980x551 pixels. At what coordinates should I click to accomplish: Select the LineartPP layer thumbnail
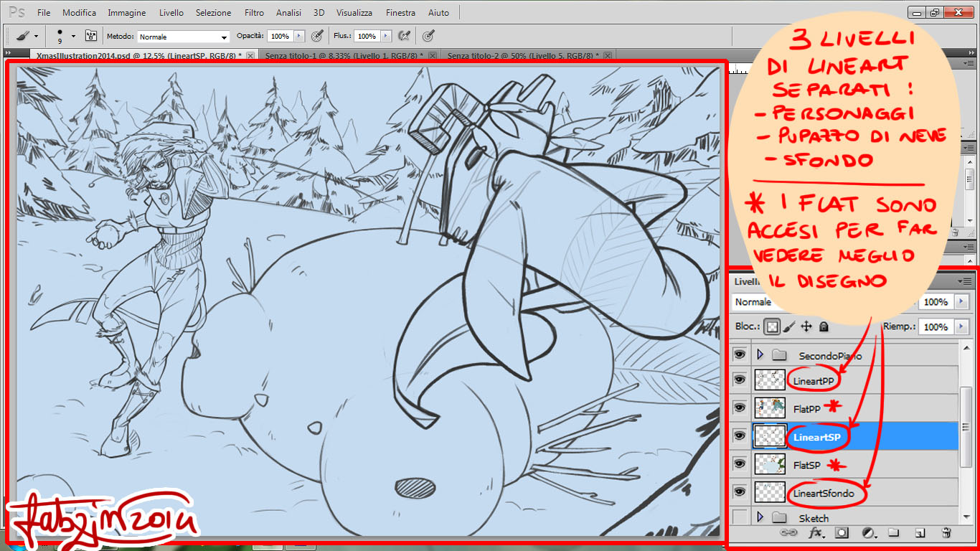tap(770, 380)
